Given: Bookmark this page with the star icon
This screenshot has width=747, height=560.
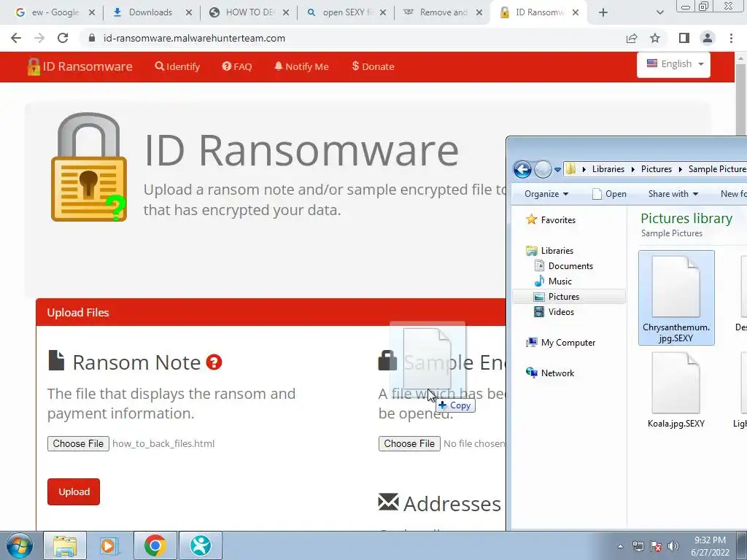Looking at the screenshot, I should 655,38.
